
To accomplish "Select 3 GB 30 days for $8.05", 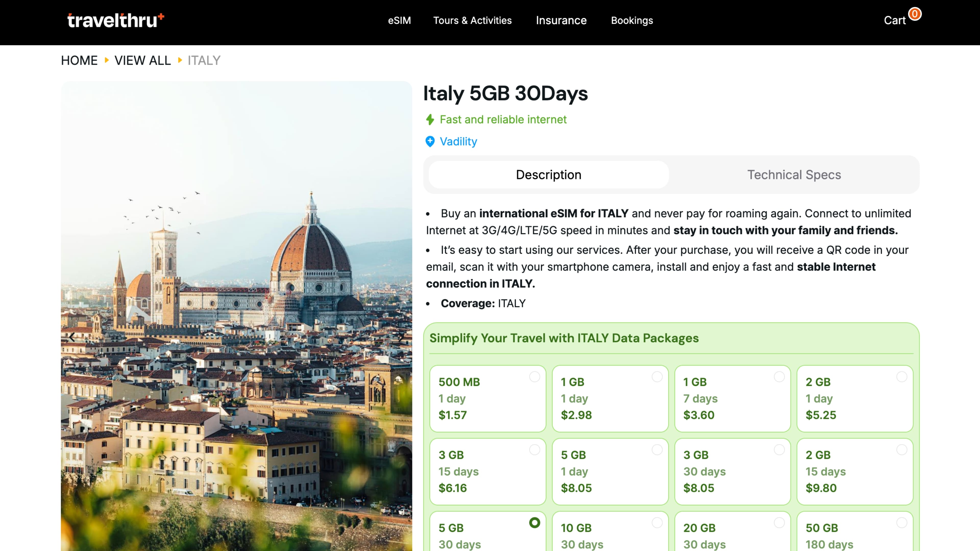I will coord(732,471).
